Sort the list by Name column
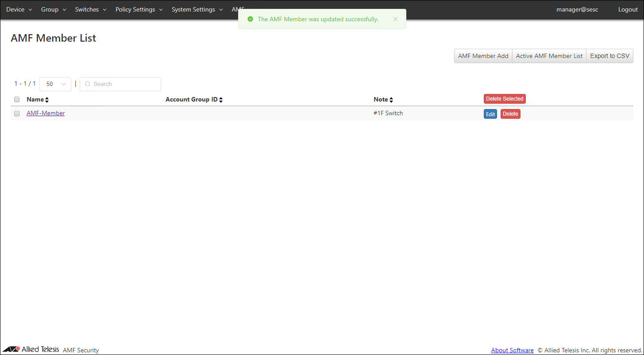The image size is (644, 355). (38, 99)
